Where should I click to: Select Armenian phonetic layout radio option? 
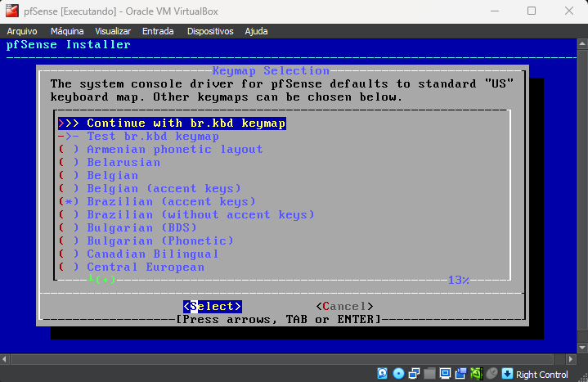pos(160,150)
